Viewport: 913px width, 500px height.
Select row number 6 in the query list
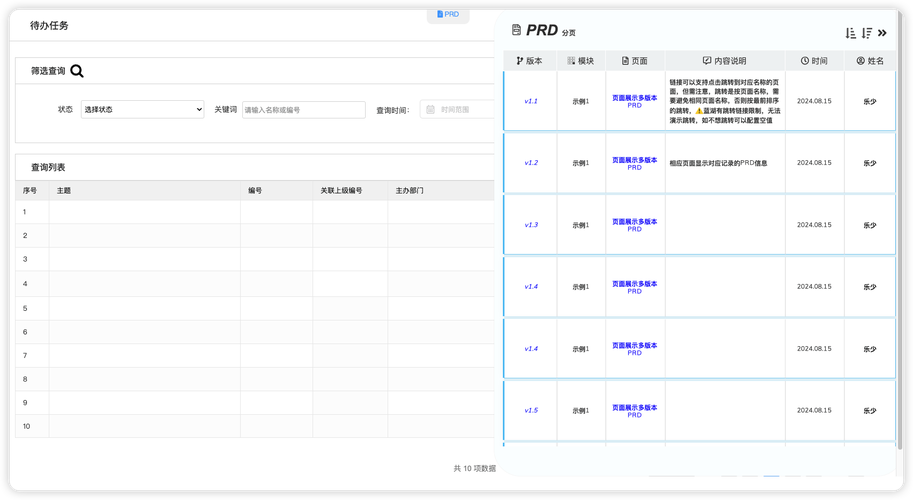coord(255,332)
